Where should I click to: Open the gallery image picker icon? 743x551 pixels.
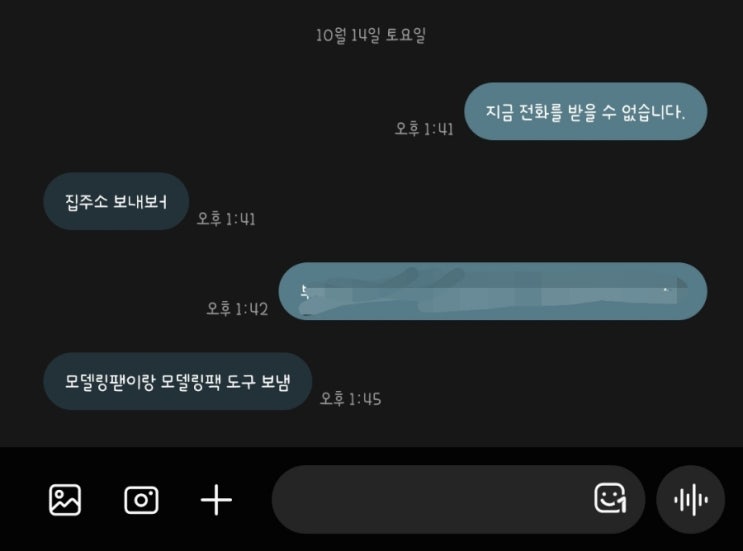point(65,499)
